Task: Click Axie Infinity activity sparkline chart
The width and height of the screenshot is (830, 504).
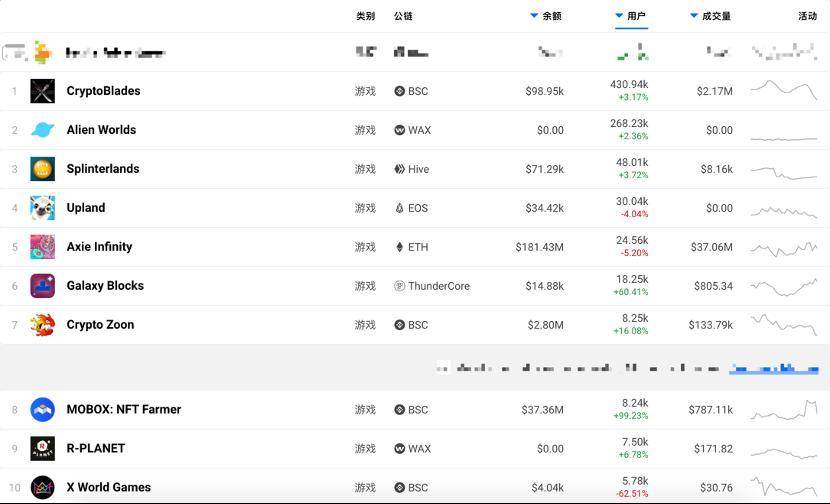Action: point(784,248)
